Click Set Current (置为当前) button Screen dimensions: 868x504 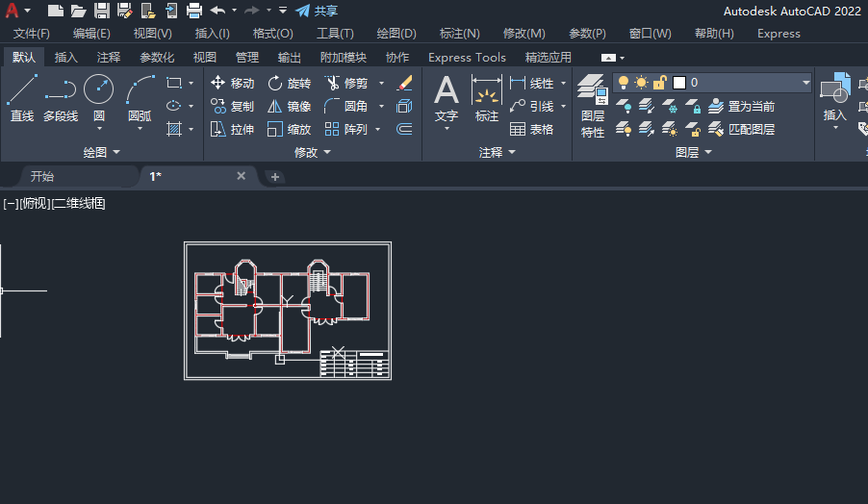(741, 106)
